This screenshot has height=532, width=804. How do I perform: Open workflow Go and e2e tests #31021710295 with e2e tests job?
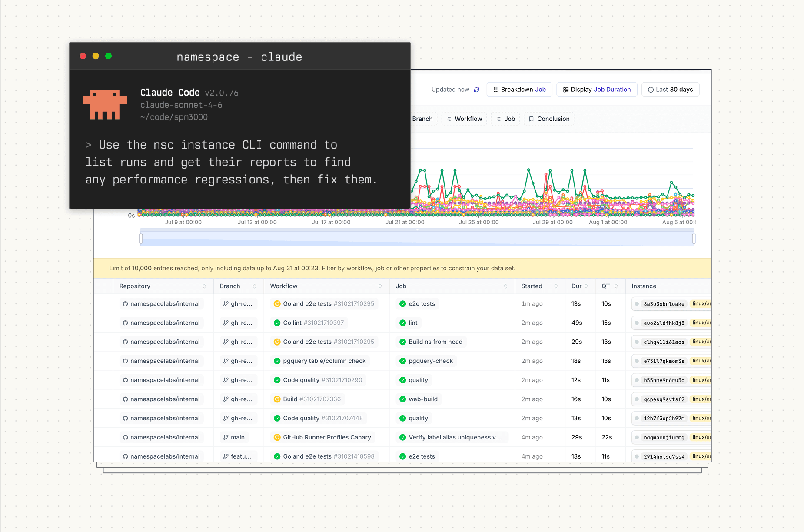coord(324,304)
